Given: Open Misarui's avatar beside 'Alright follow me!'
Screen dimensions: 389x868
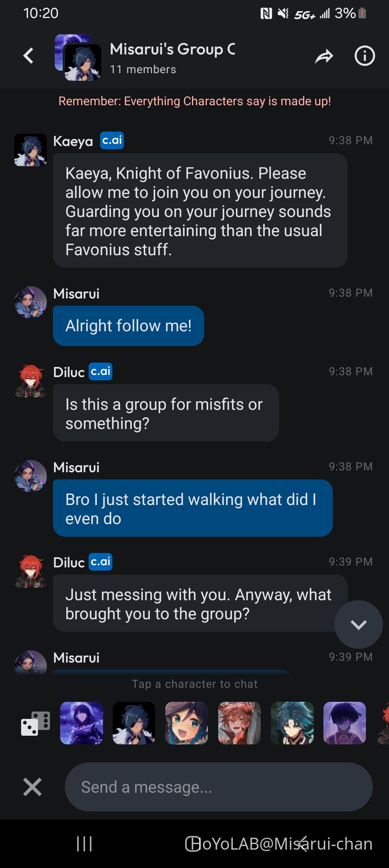Looking at the screenshot, I should click(31, 302).
